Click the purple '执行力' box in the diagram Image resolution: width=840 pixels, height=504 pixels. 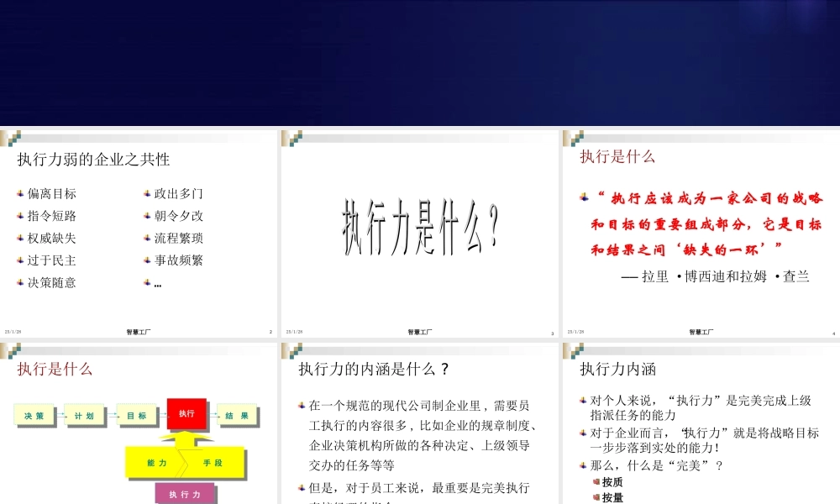pos(184,495)
